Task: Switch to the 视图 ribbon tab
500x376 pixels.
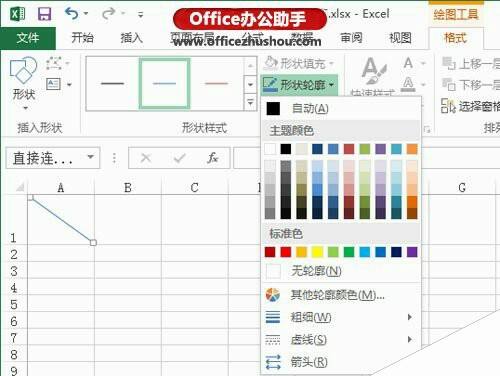Action: click(x=400, y=38)
